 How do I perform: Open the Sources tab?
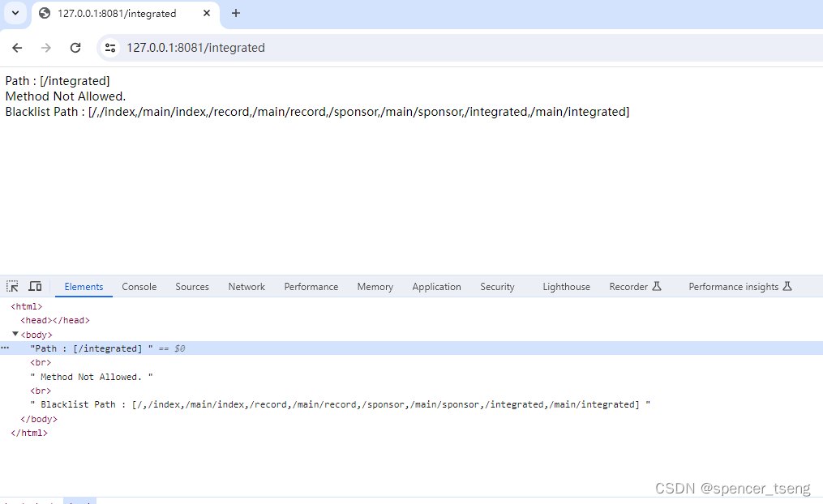coord(191,286)
